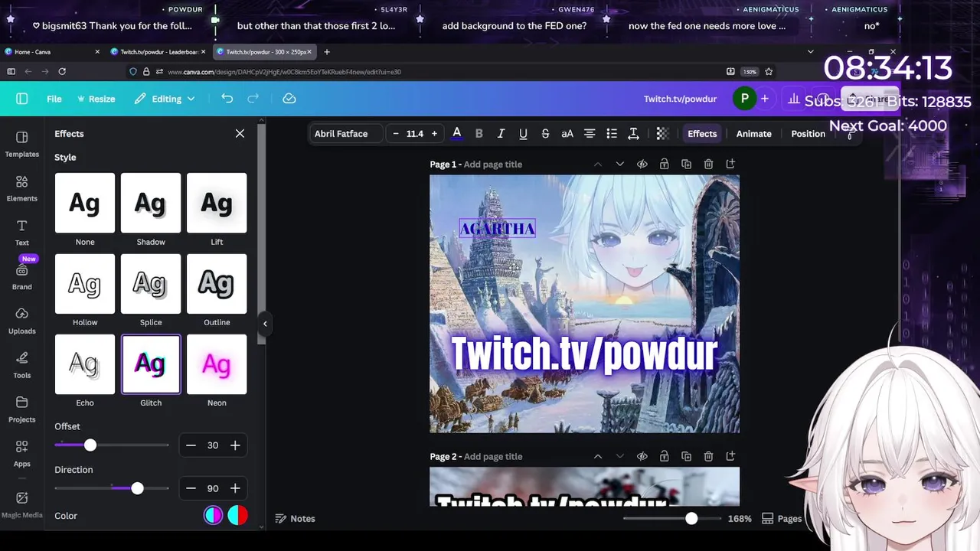Image resolution: width=980 pixels, height=551 pixels.
Task: Open the Abril Fatface font dropdown
Action: tap(345, 133)
